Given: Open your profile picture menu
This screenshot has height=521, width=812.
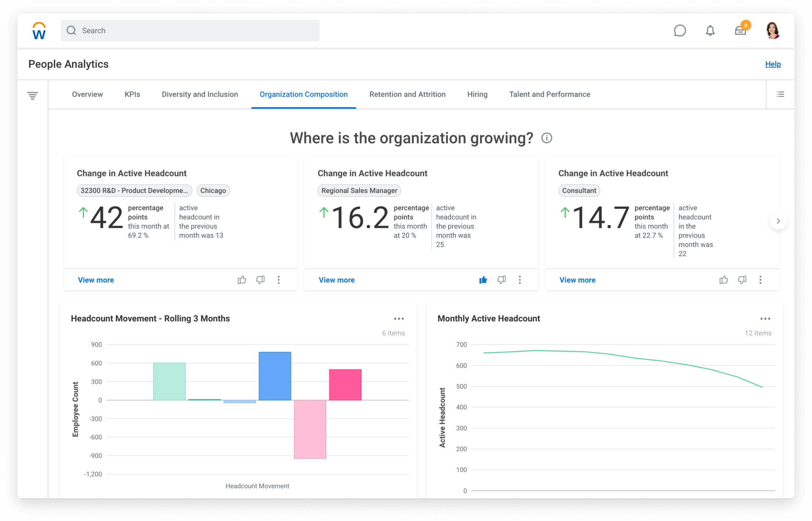Looking at the screenshot, I should pos(773,30).
